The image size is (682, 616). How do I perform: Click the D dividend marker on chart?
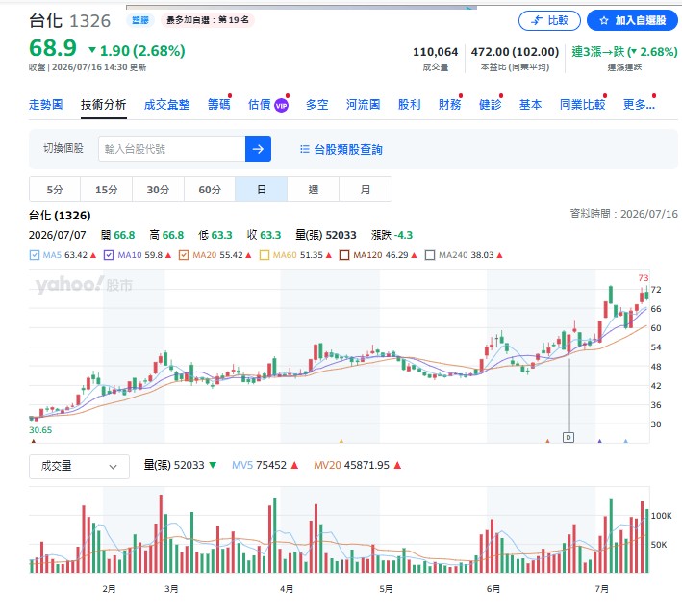568,438
